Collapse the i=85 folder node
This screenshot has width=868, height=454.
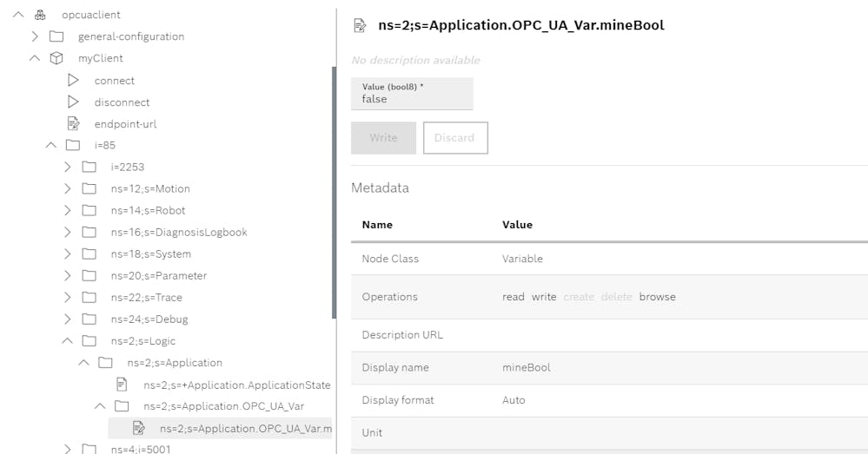51,145
